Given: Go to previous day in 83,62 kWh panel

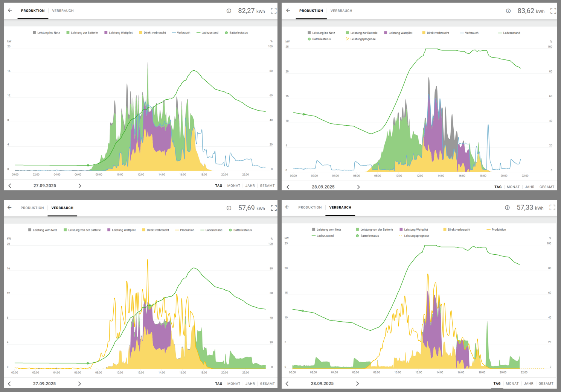Looking at the screenshot, I should pos(288,187).
